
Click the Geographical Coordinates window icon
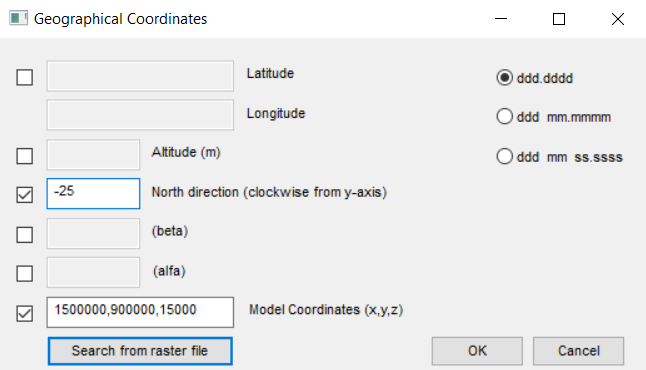[x=19, y=19]
